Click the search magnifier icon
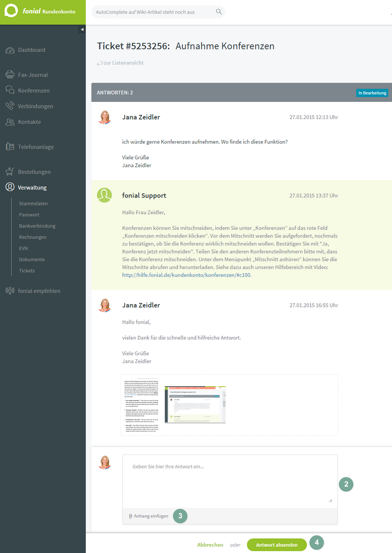This screenshot has height=553, width=392. (219, 12)
